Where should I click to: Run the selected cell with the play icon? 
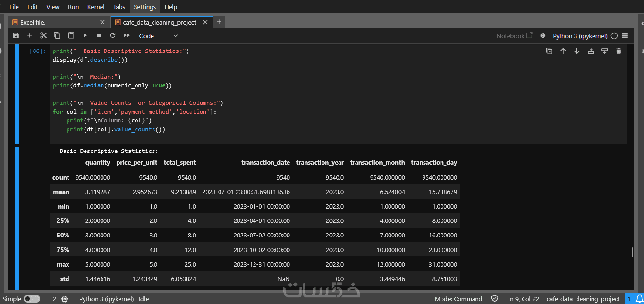point(85,35)
